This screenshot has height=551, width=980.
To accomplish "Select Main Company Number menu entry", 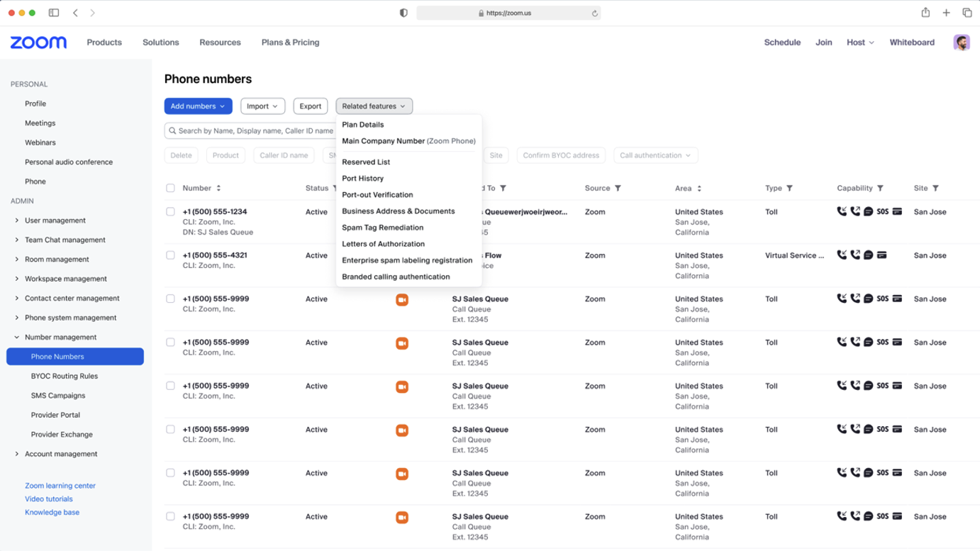I will click(x=408, y=141).
